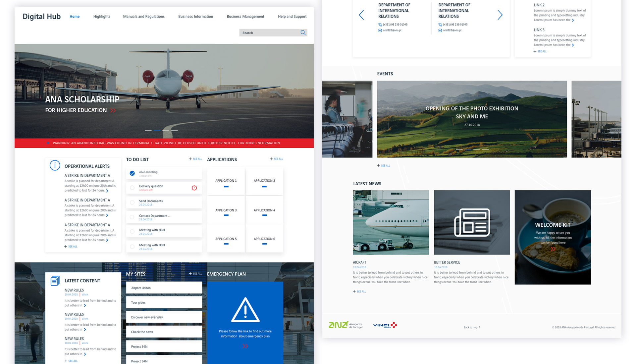Click the newspaper icon on Better Service
The width and height of the screenshot is (636, 364).
click(x=472, y=222)
